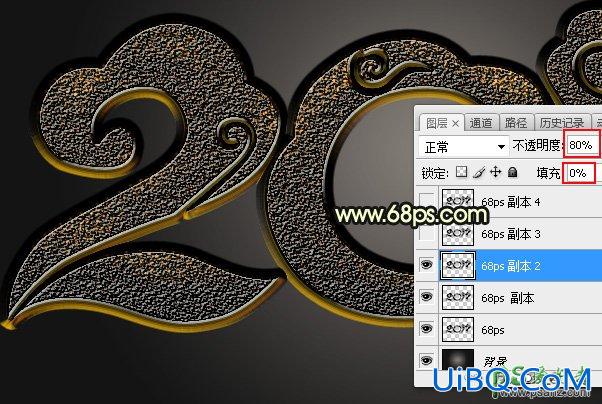Image resolution: width=602 pixels, height=404 pixels.
Task: Switch to the 路径 tab
Action: pos(516,123)
